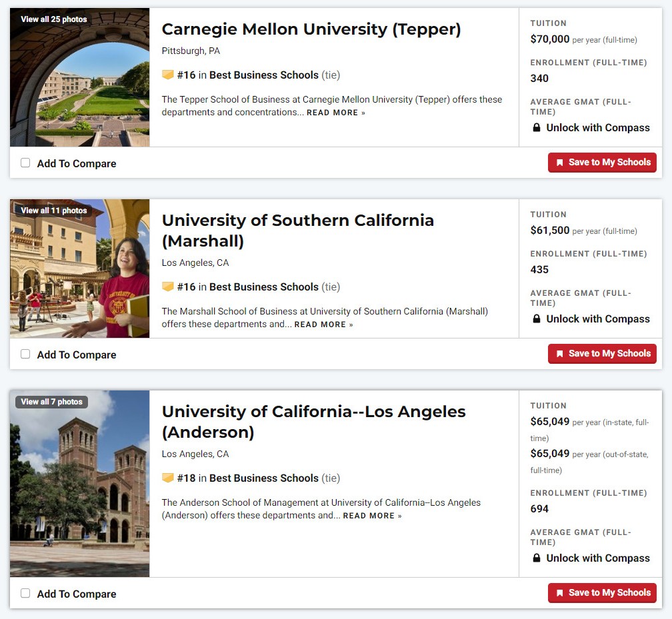
Task: Open Best Business Schools link for USC
Action: click(x=263, y=287)
